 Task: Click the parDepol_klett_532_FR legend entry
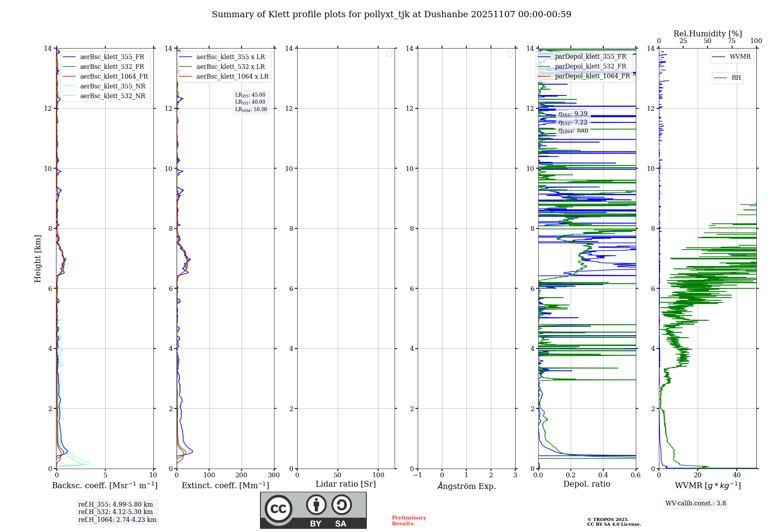tap(590, 66)
